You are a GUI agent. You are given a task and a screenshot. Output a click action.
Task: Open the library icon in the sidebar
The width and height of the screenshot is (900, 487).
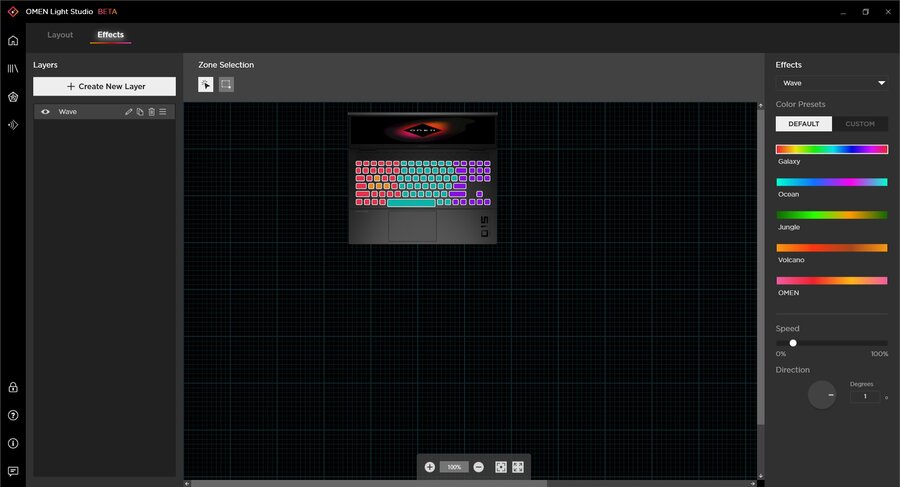point(13,69)
